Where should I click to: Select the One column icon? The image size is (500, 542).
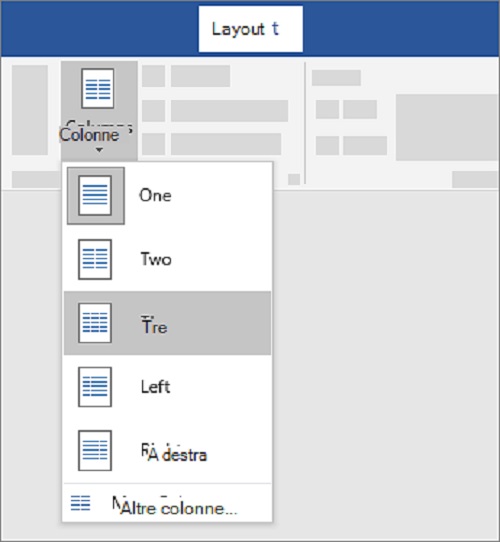(95, 196)
